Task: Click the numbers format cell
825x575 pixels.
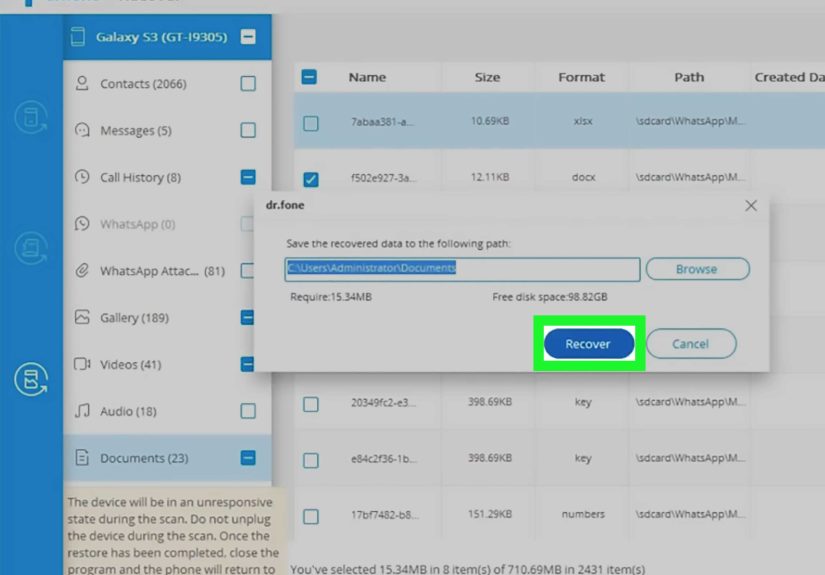Action: pos(583,515)
